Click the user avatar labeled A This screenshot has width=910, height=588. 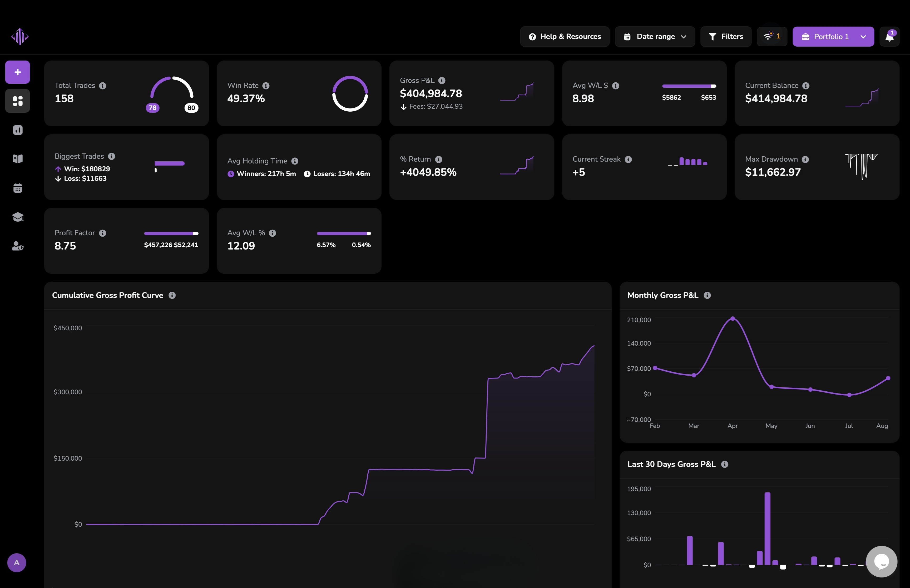click(17, 562)
